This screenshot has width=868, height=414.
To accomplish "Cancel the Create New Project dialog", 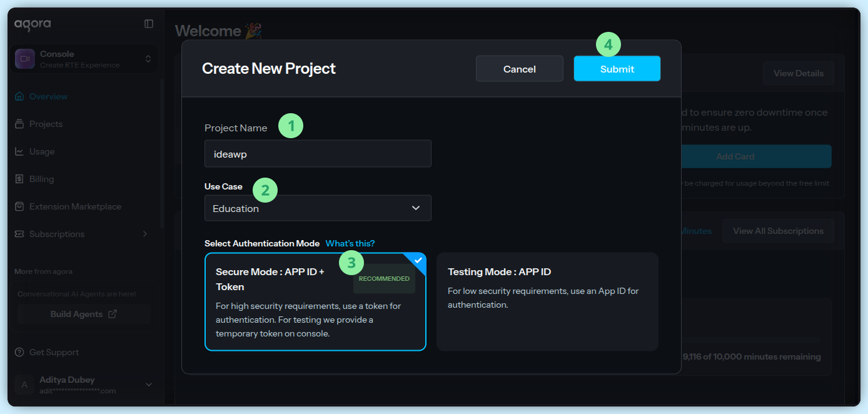I will (x=519, y=69).
